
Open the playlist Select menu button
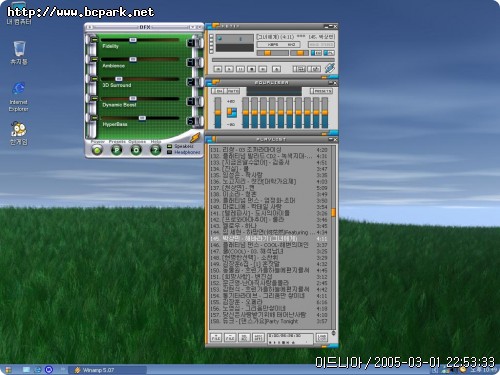coord(244,338)
